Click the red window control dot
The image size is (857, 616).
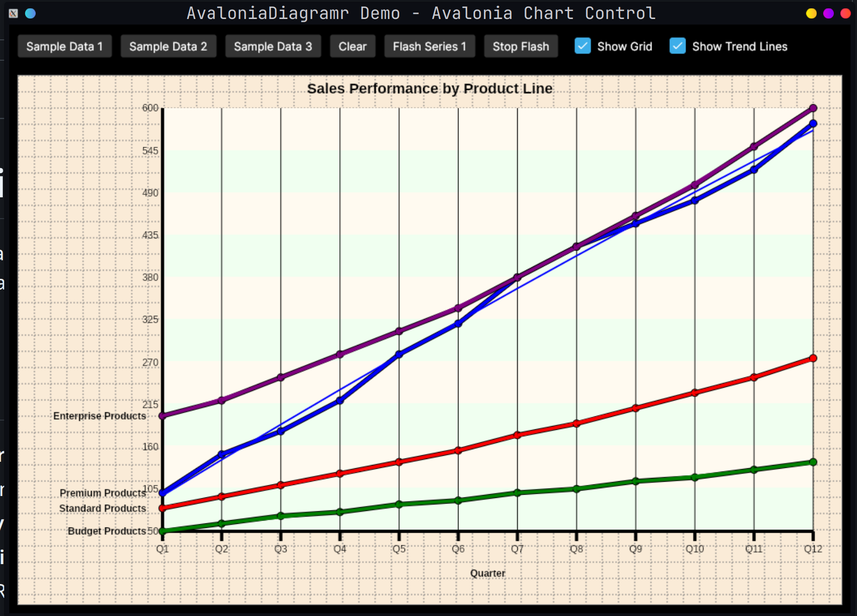[x=845, y=13]
